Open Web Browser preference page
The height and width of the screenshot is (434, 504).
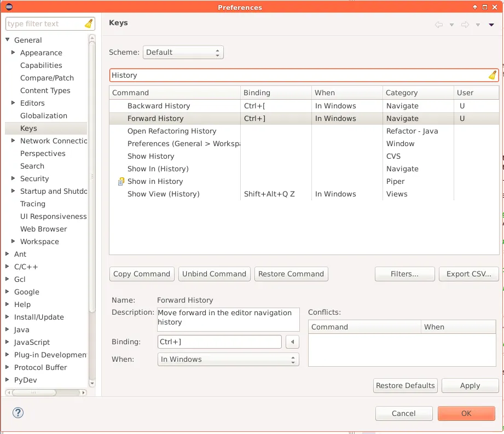[43, 229]
